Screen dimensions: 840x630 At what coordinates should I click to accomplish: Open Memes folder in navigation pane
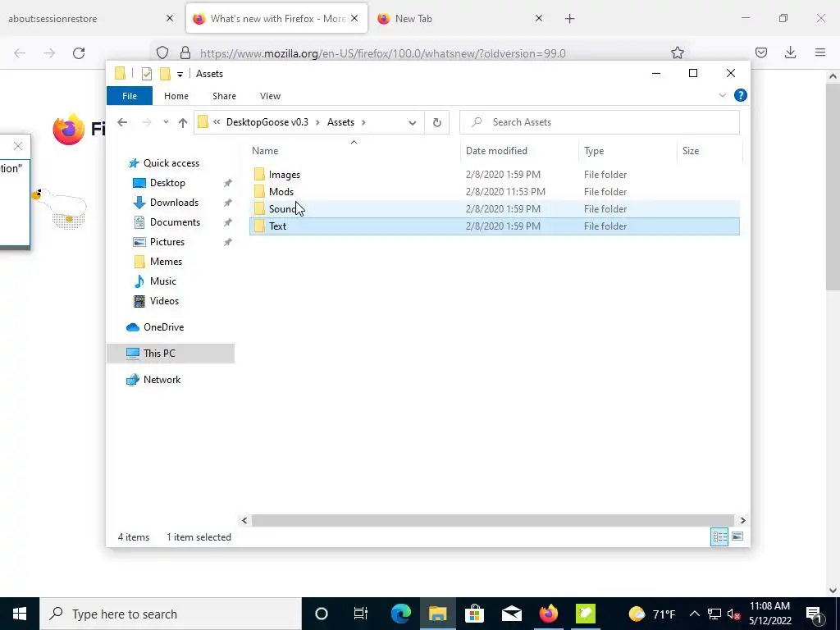click(166, 262)
